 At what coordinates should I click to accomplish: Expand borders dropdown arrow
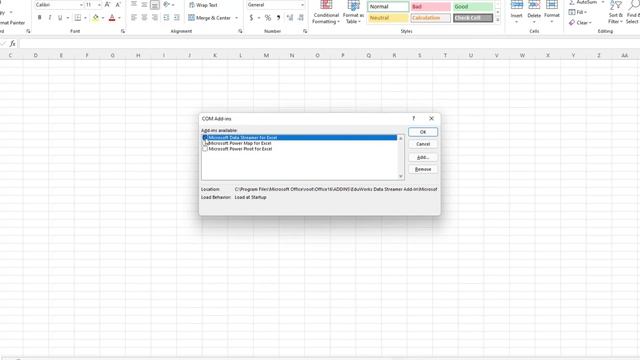coord(85,18)
